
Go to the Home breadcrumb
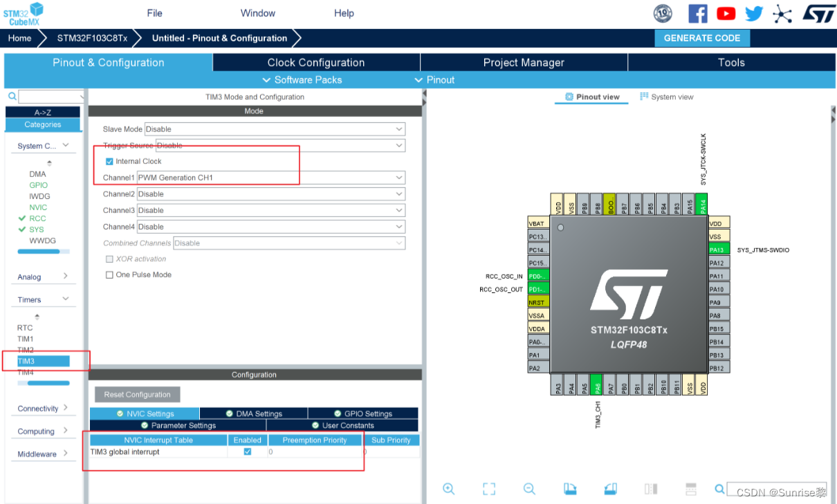(x=19, y=38)
